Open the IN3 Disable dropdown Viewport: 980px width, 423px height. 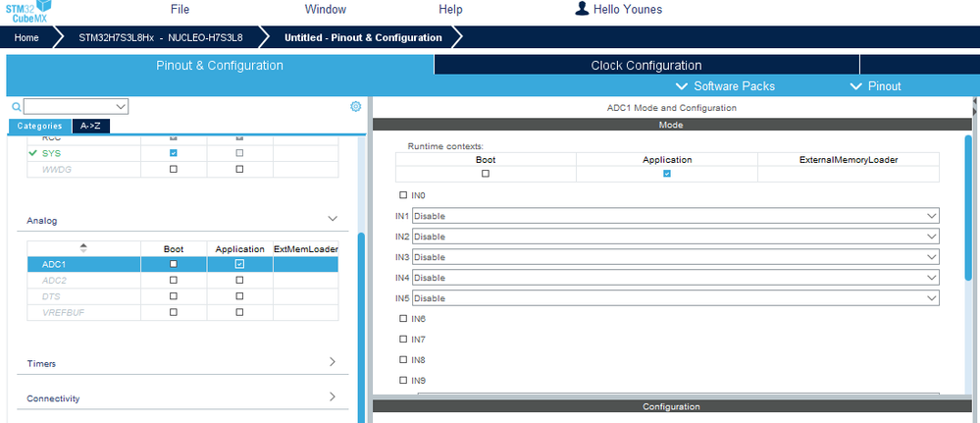click(x=675, y=257)
